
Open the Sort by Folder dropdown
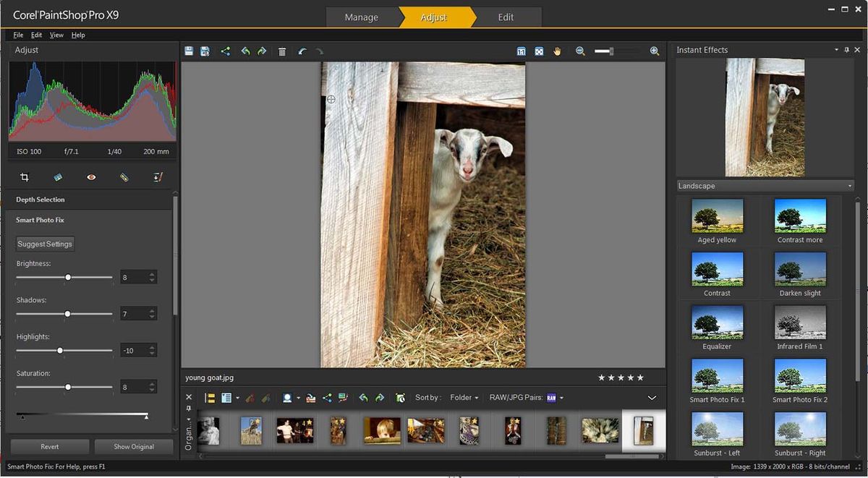[463, 397]
